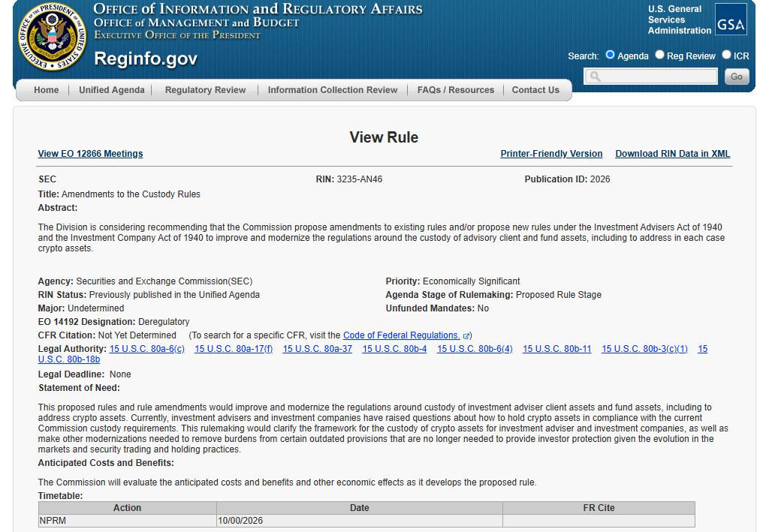This screenshot has width=757, height=532.
Task: Open legal authority 15 U.S.C. 80b-3(c)(1)
Action: (x=644, y=349)
